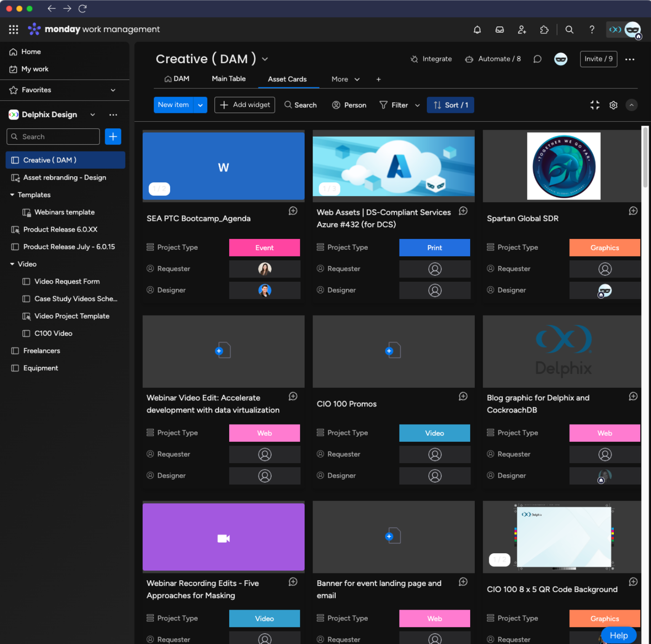Click the Help button
Screen dimensions: 651x644
tap(618, 635)
